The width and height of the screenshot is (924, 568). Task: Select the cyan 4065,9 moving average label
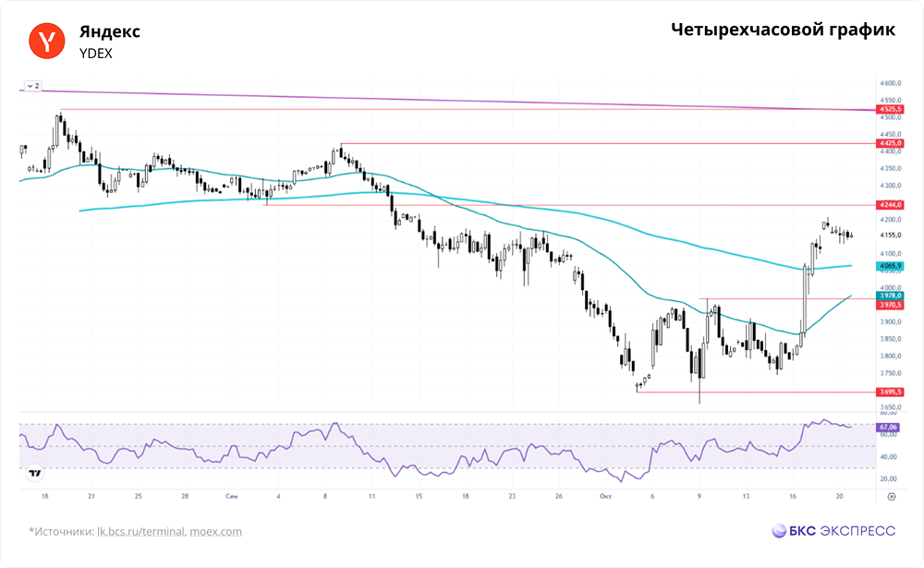(890, 266)
